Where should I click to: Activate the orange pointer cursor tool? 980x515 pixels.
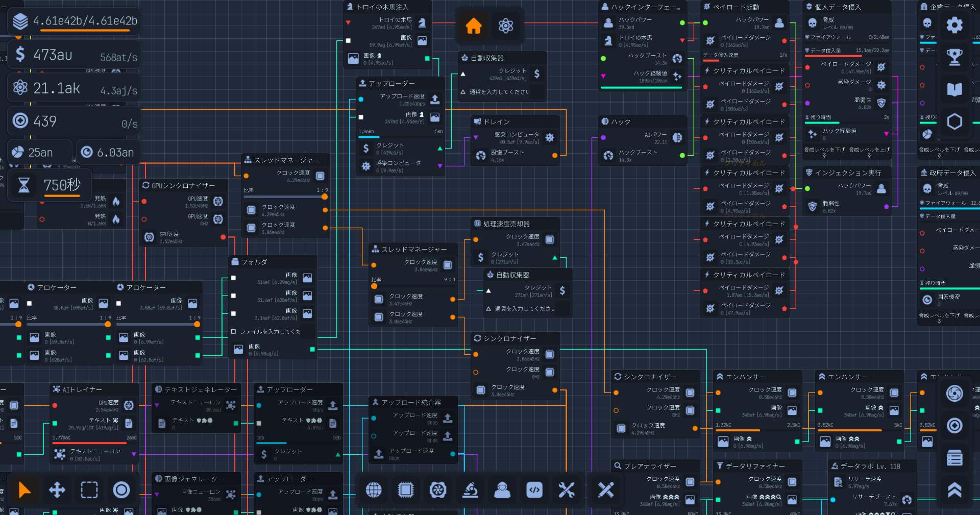24,490
